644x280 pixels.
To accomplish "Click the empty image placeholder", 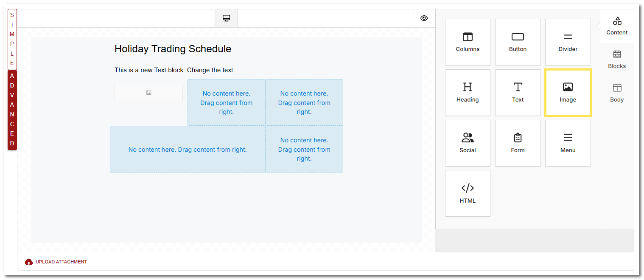I will coord(148,93).
